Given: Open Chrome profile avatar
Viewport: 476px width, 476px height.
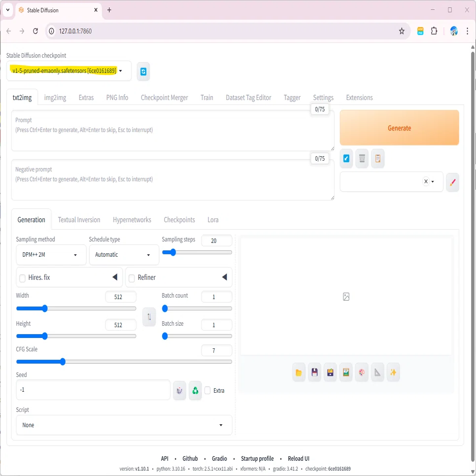Looking at the screenshot, I should 454,31.
